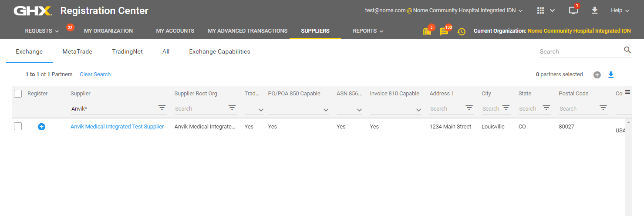This screenshot has width=644, height=216.
Task: Open Supplier column filter icon
Action: pos(162,108)
